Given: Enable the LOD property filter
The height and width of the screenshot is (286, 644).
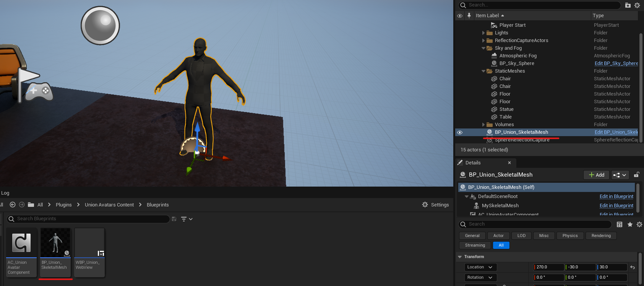Looking at the screenshot, I should point(522,236).
